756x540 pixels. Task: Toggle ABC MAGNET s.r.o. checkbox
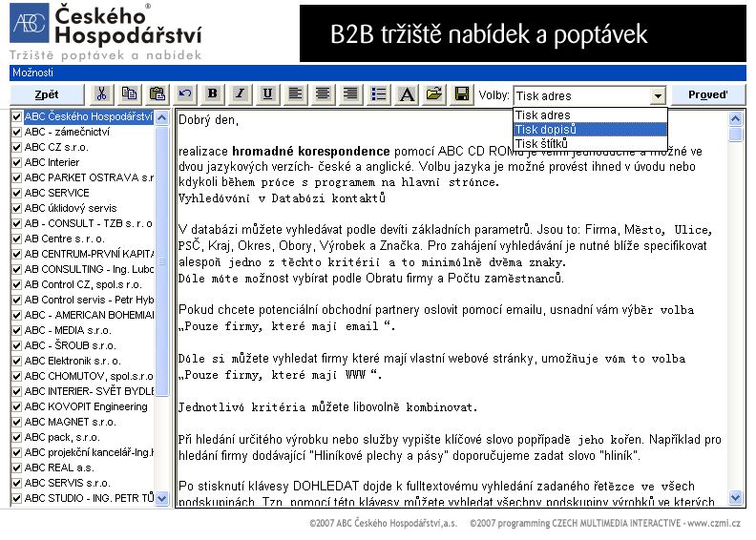click(17, 422)
